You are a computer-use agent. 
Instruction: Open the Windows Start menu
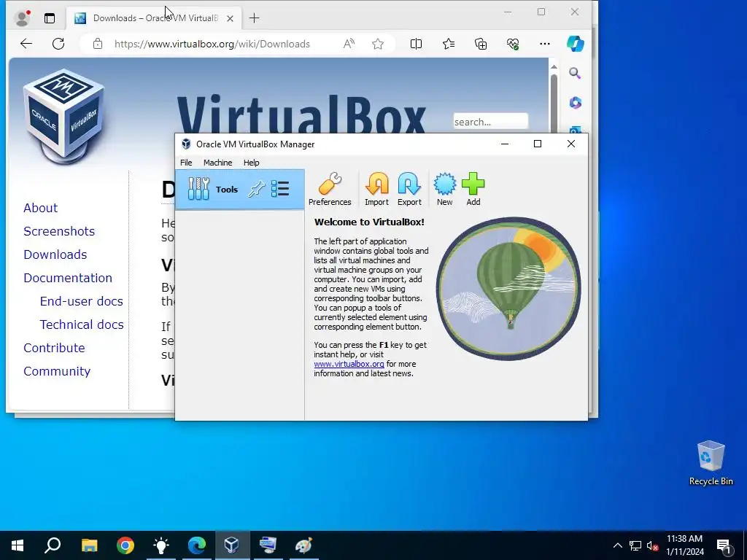point(18,545)
